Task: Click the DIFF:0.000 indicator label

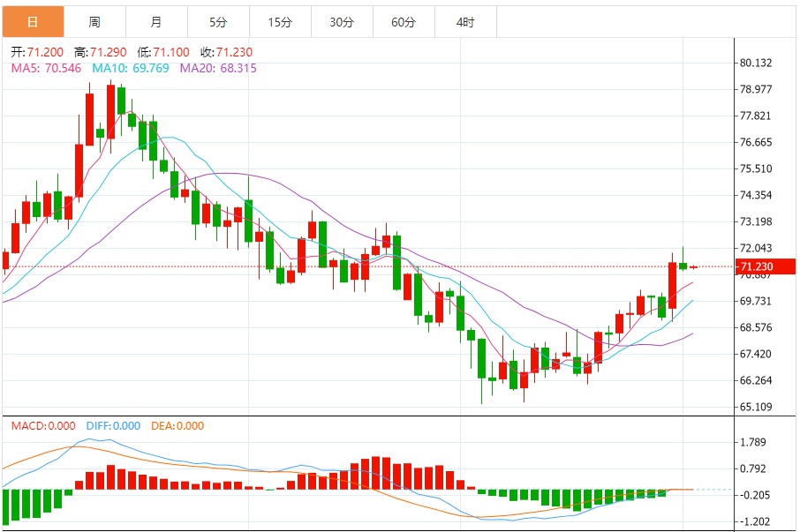Action: 113,426
